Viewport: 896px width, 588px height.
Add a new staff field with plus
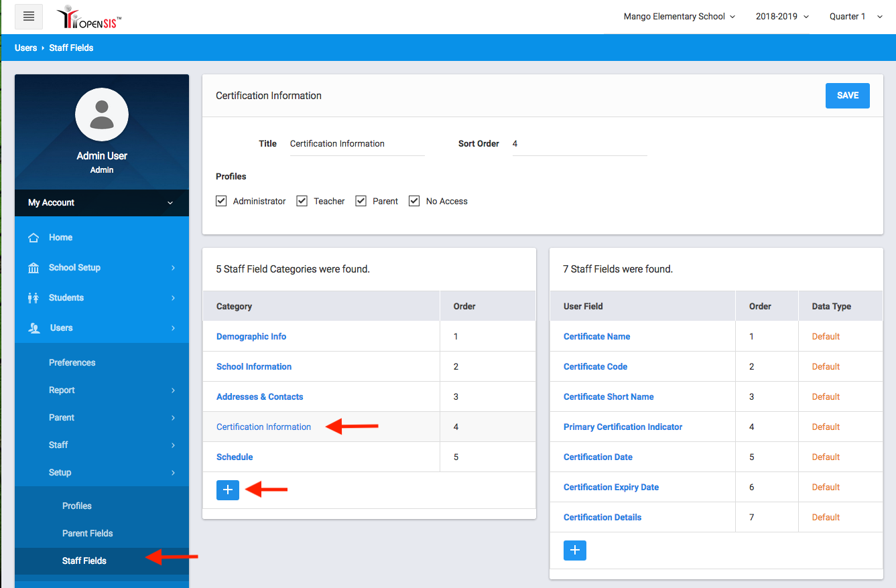pos(575,550)
